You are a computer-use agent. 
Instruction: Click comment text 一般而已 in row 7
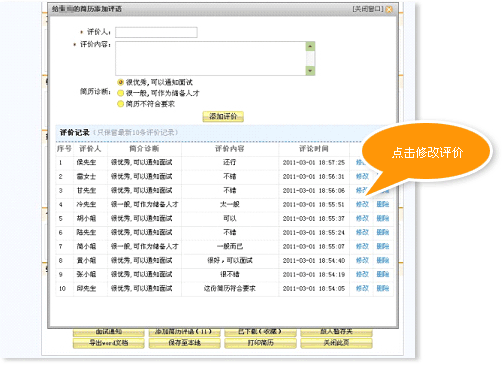[x=230, y=246]
